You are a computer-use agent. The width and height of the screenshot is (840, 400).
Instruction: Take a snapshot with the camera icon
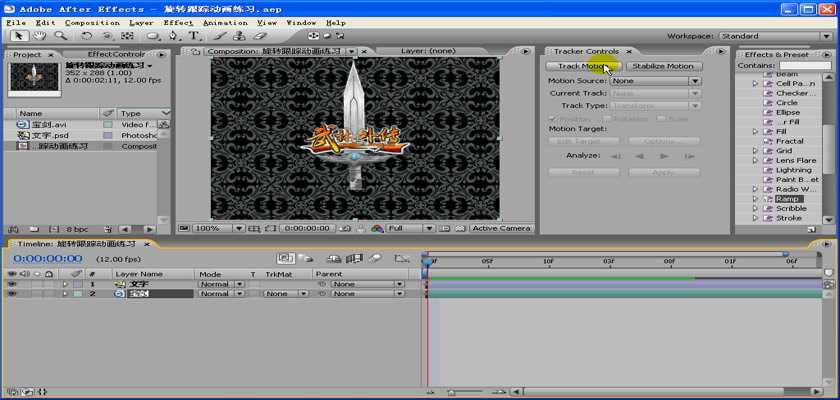(344, 229)
